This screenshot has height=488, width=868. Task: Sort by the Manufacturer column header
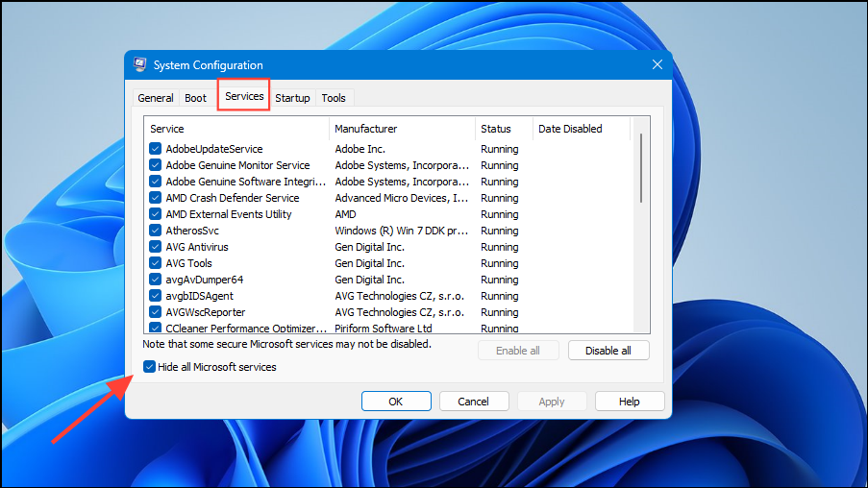pos(402,129)
